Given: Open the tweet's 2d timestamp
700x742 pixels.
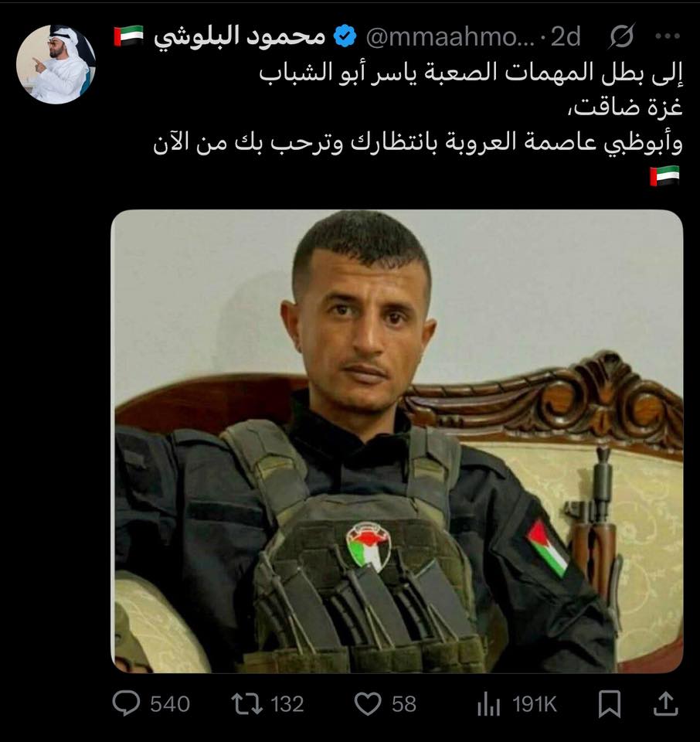Looking at the screenshot, I should (566, 36).
